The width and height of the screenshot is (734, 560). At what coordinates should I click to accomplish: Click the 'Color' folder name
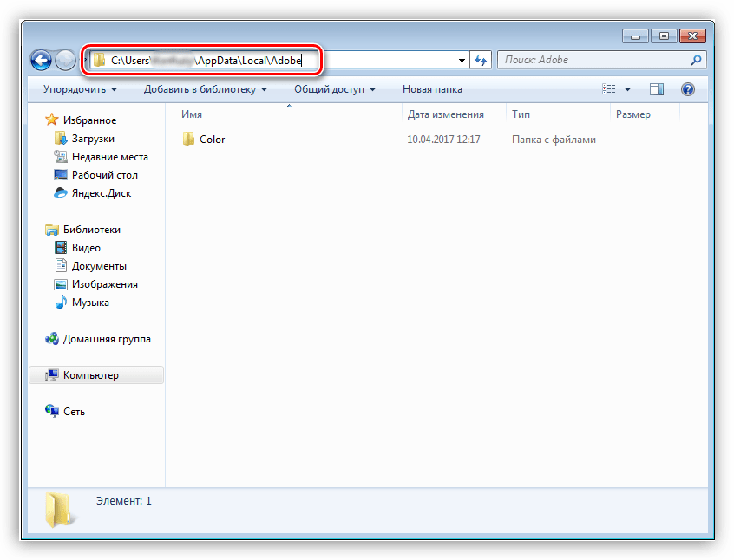[x=212, y=140]
